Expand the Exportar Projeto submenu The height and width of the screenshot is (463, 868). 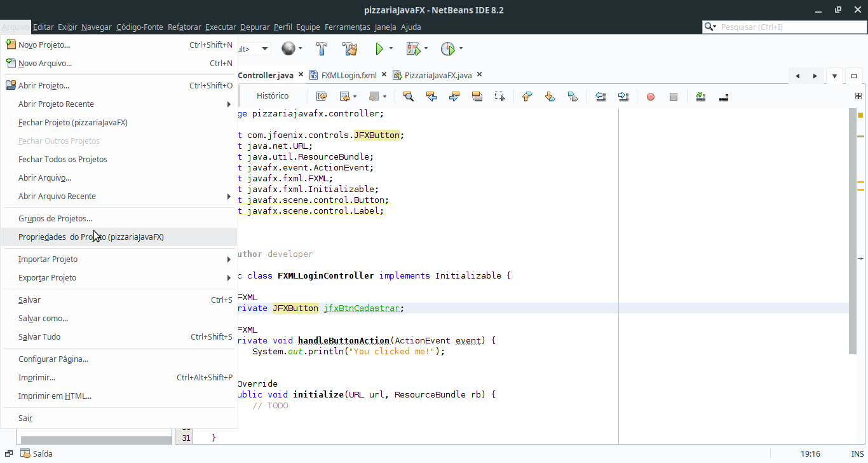[229, 277]
